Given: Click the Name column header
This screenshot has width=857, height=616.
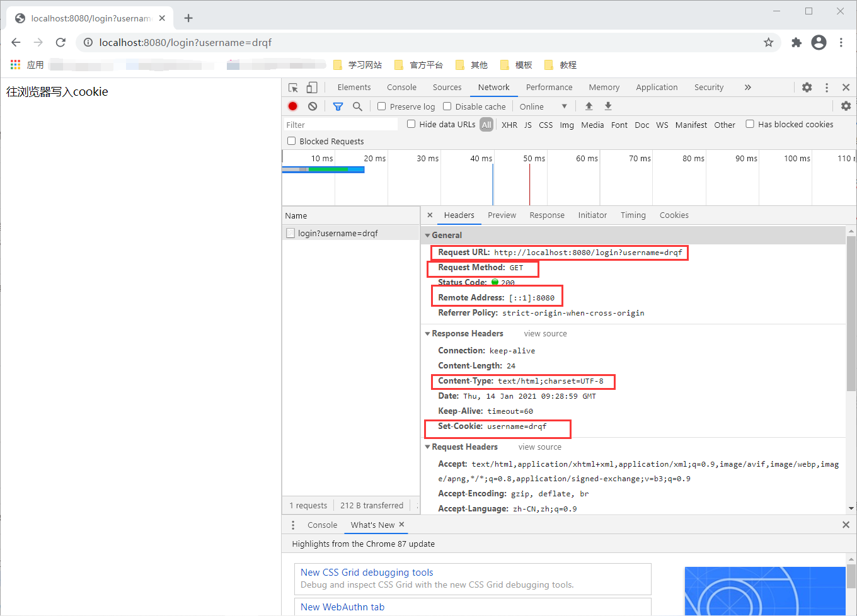Looking at the screenshot, I should pos(351,215).
